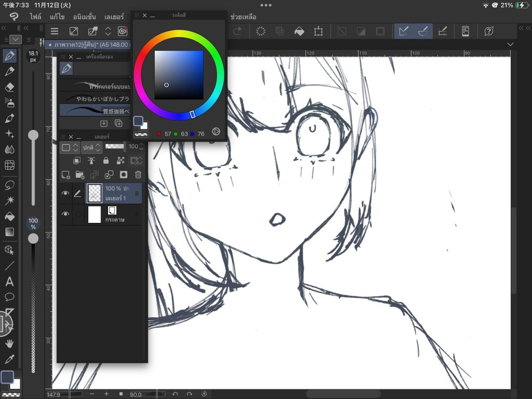This screenshot has width=532, height=399.
Task: Select the Figure line tool
Action: click(x=10, y=265)
